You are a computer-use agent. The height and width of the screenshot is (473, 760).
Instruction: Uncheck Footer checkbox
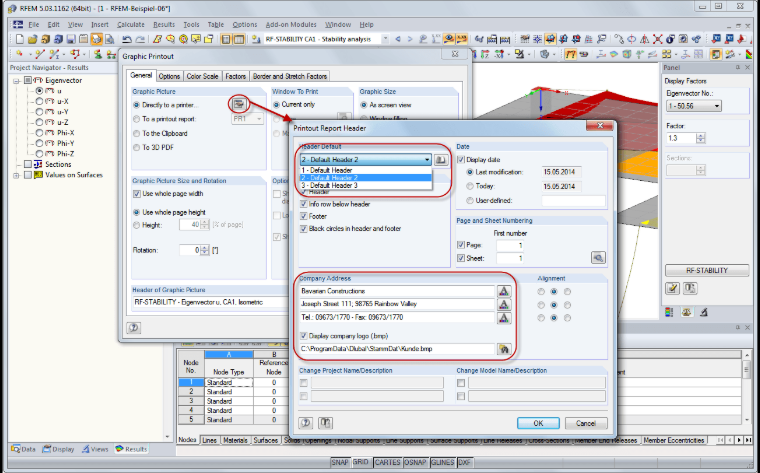[304, 216]
